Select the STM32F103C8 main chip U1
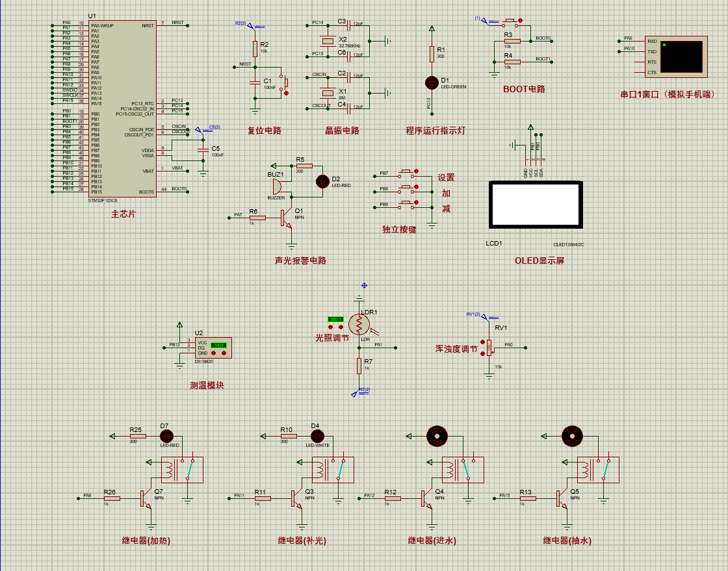The width and height of the screenshot is (728, 571). pyautogui.click(x=123, y=108)
